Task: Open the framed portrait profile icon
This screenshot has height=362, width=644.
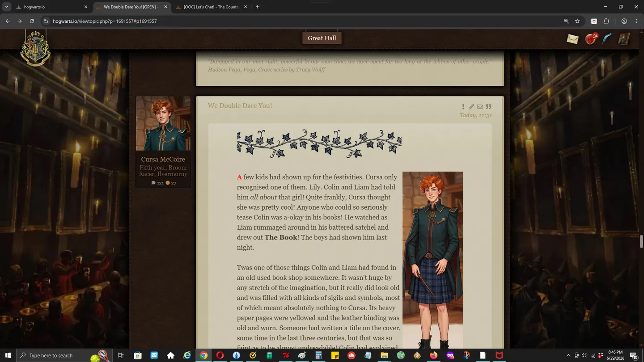Action: 623,39
